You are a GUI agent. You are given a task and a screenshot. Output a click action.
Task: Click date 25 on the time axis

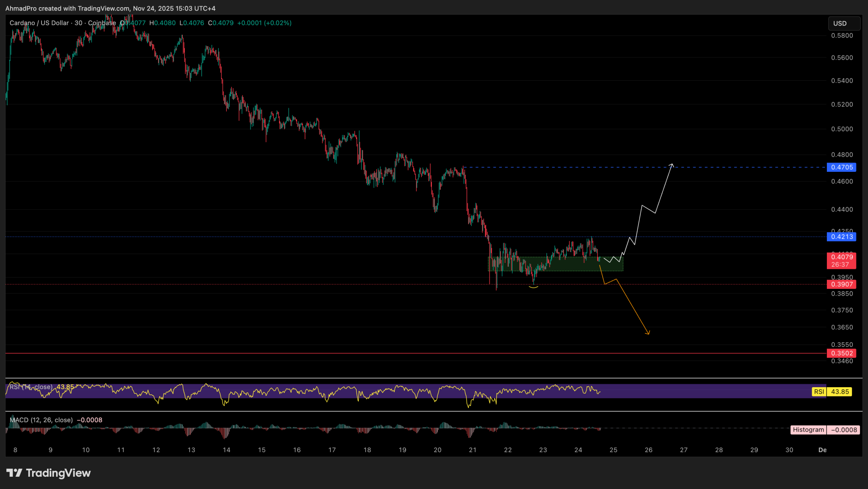click(613, 450)
